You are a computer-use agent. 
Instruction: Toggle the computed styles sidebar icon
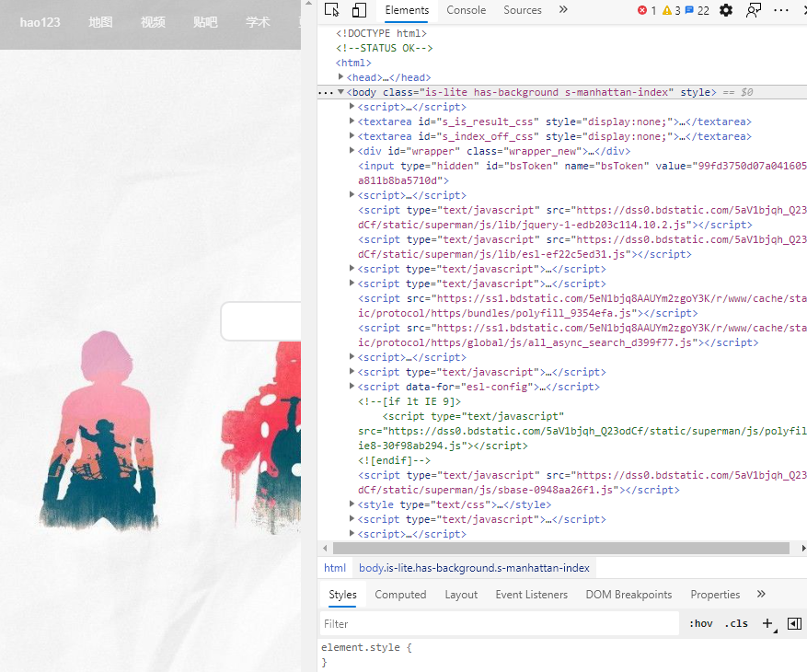point(794,623)
